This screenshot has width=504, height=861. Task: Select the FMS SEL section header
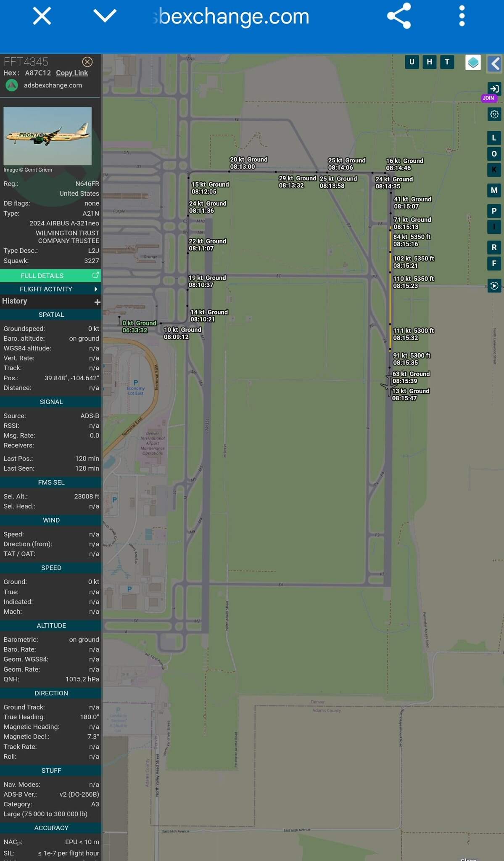[x=51, y=482]
